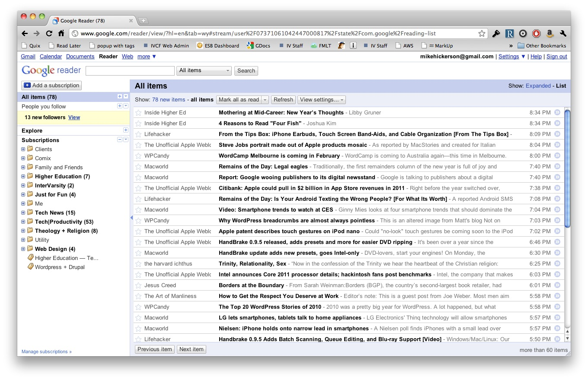
Task: Switch to Expanded view link
Action: pos(538,86)
